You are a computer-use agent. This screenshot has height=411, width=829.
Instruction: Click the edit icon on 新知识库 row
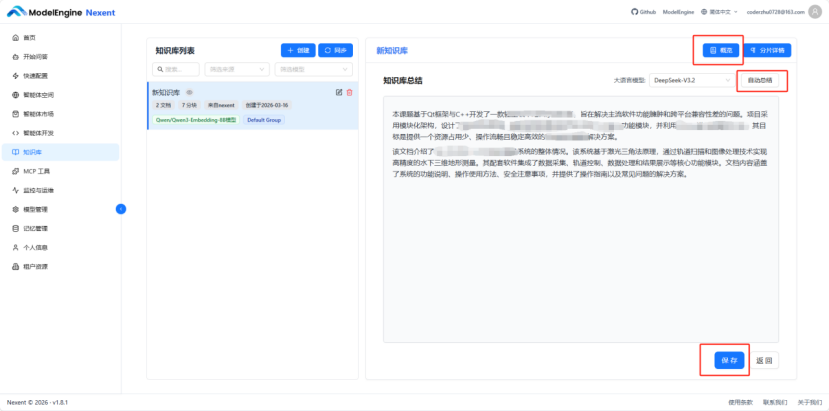pos(339,93)
